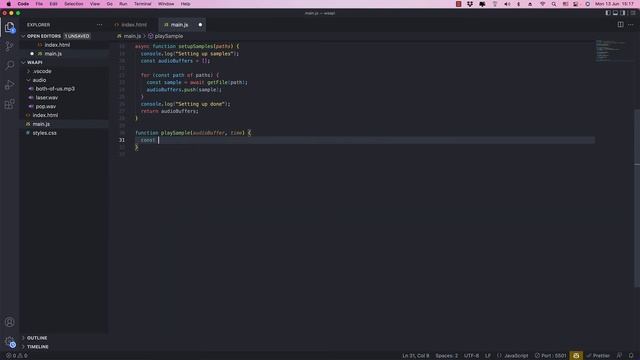
Task: Open styles.css in the explorer
Action: (x=44, y=133)
